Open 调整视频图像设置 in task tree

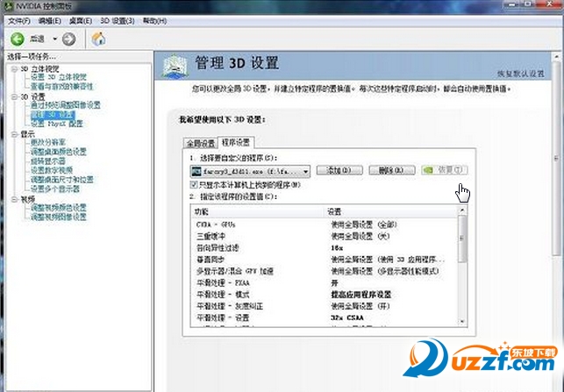(59, 217)
